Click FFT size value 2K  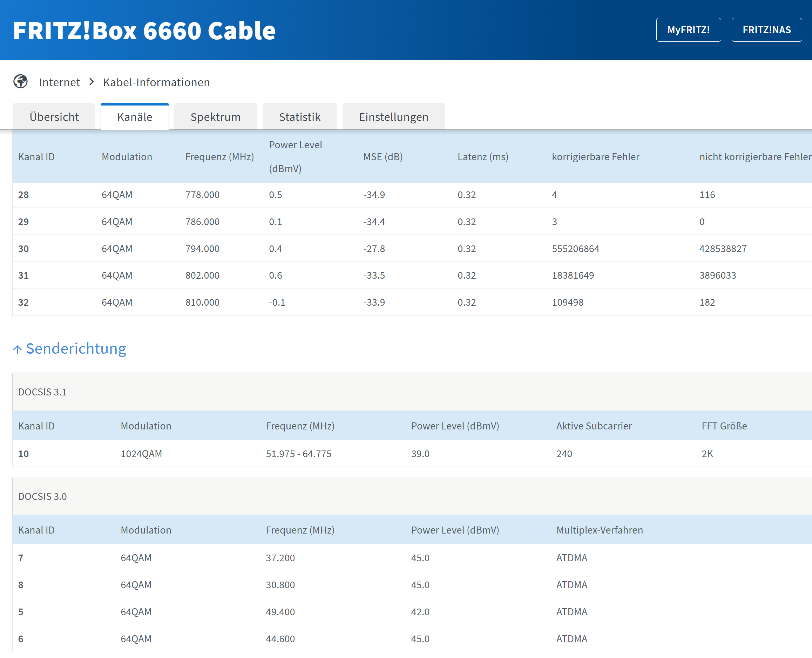[x=707, y=454]
